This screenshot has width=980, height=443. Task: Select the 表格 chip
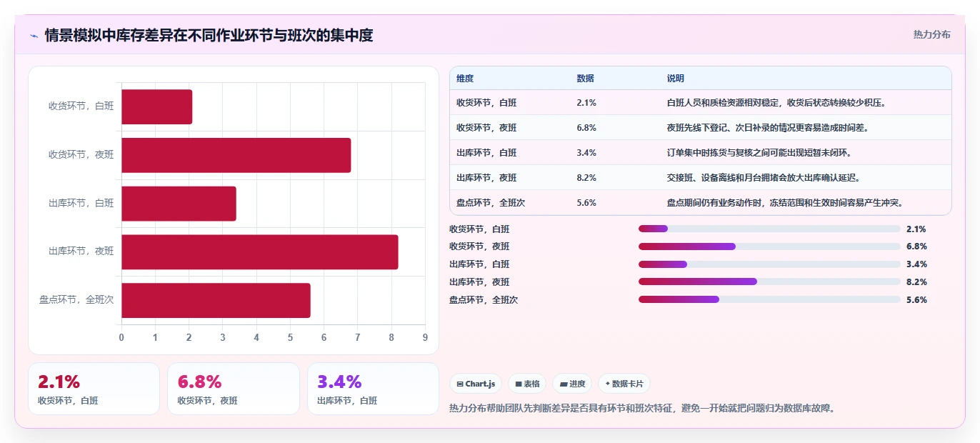coord(527,384)
